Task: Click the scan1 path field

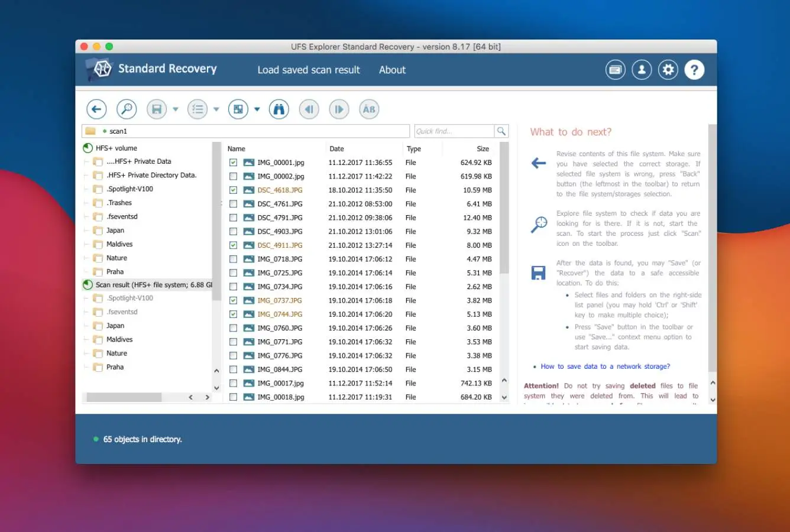Action: pyautogui.click(x=245, y=131)
